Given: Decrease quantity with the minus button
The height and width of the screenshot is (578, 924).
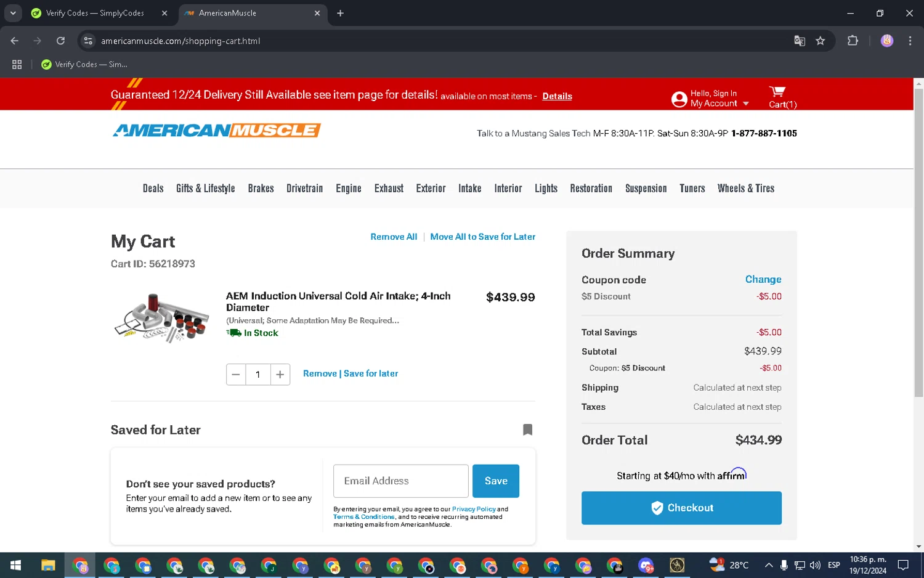Looking at the screenshot, I should 236,374.
